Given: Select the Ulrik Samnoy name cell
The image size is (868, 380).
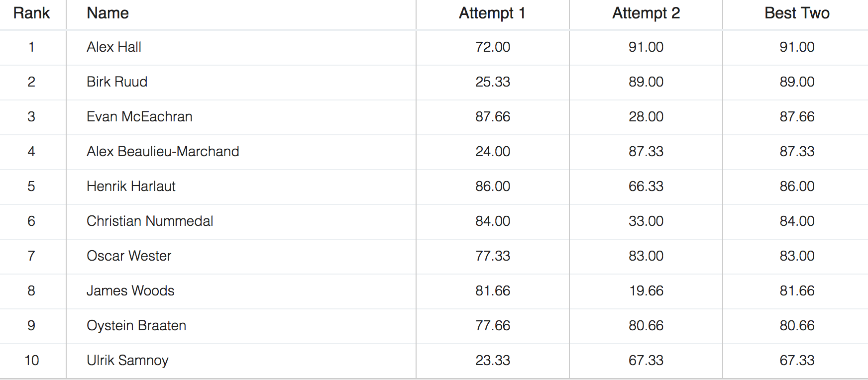Looking at the screenshot, I should [x=127, y=361].
